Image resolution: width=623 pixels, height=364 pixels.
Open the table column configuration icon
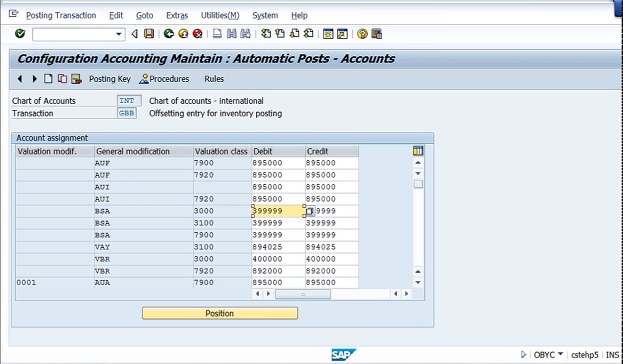coord(418,151)
